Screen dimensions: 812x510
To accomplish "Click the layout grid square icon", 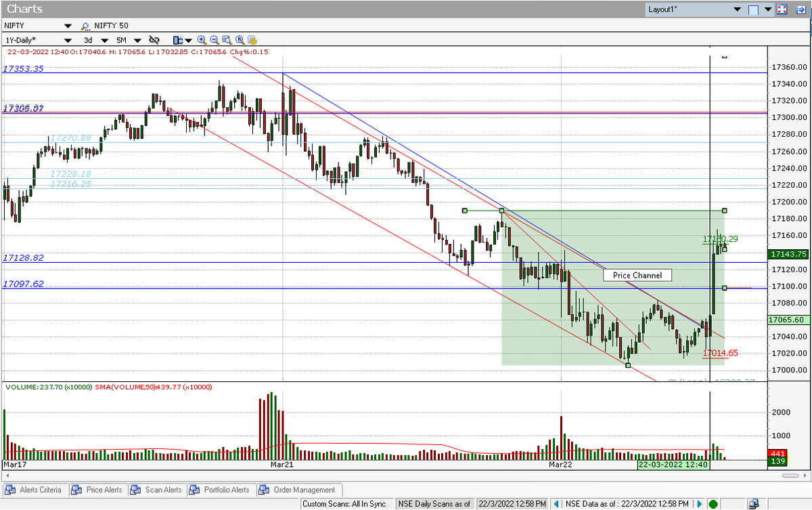I will point(753,9).
